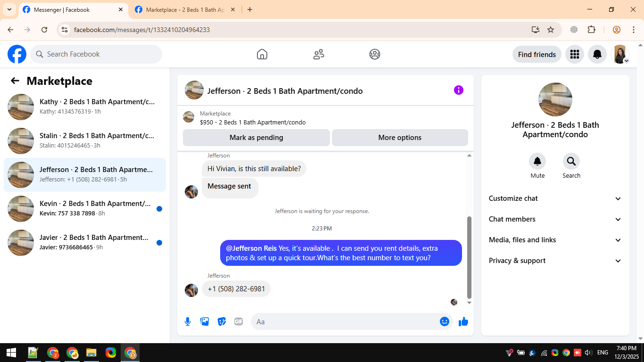Click the chat messages scrollbar thumb
Viewport: 644px width, 362px height.
click(x=469, y=257)
